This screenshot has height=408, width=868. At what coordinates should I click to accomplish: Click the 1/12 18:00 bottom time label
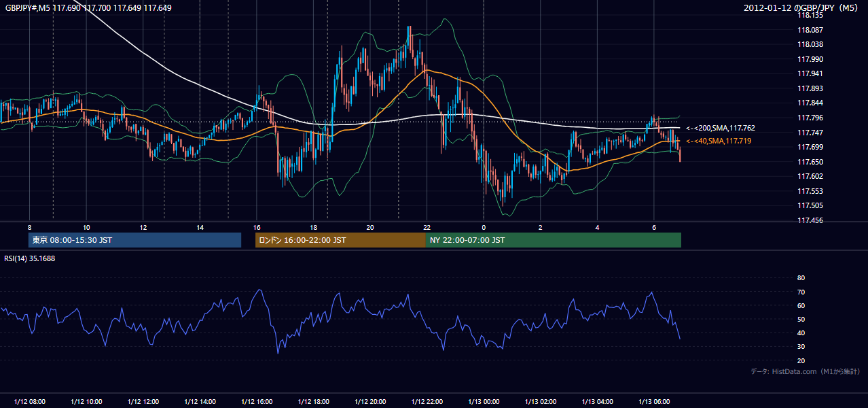click(313, 402)
